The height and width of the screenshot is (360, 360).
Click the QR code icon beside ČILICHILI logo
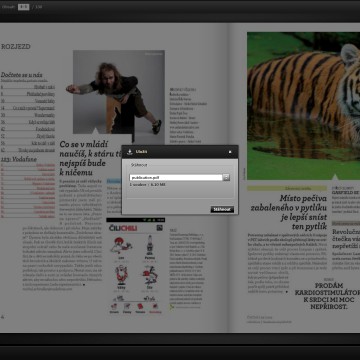(x=159, y=228)
